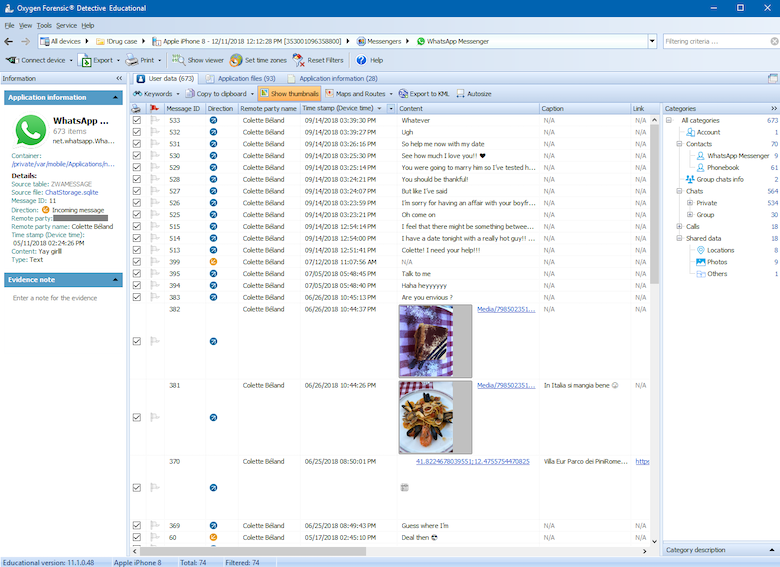Uncheck the checkbox for message 382
The width and height of the screenshot is (780, 567).
tap(137, 341)
